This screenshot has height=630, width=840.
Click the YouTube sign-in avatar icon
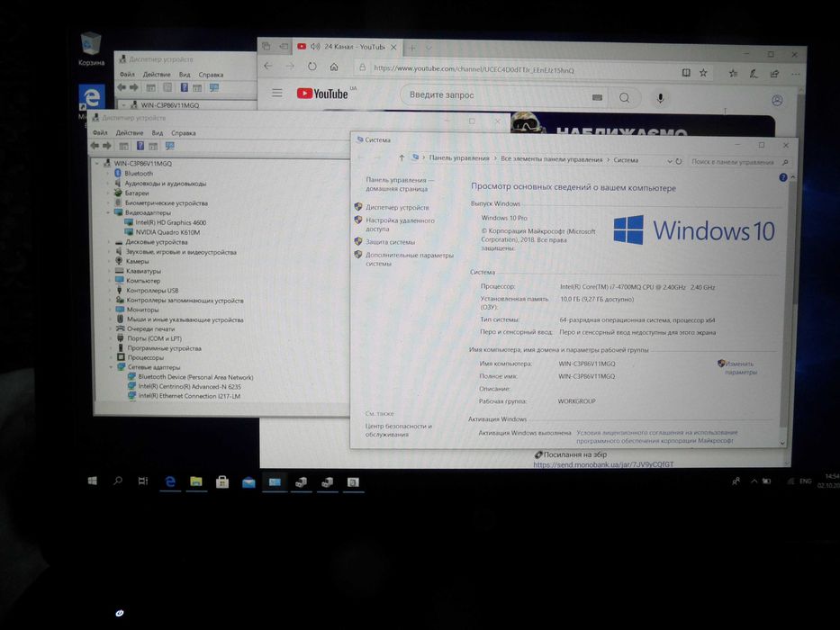[x=777, y=100]
